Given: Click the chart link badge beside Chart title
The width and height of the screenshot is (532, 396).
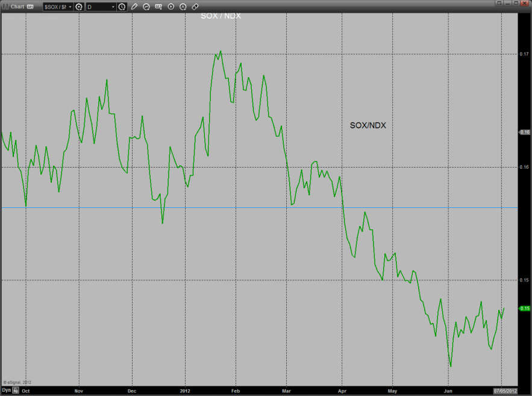Looking at the screenshot, I should 30,7.
